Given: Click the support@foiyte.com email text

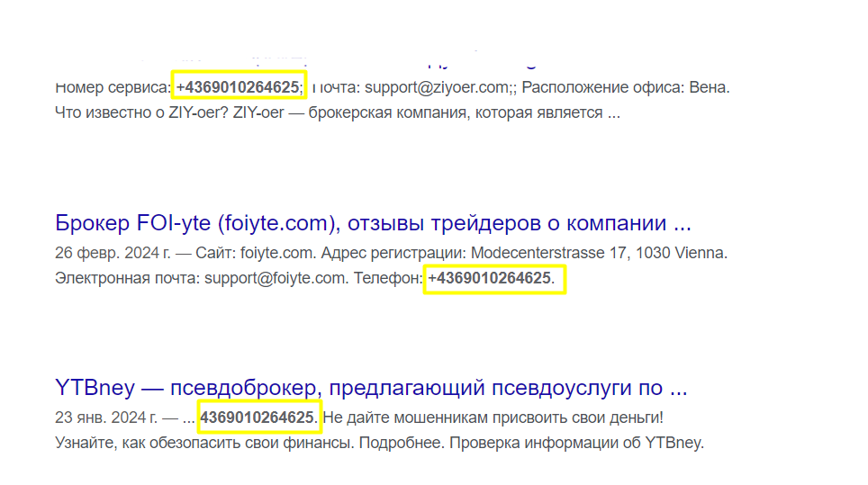Looking at the screenshot, I should [276, 278].
